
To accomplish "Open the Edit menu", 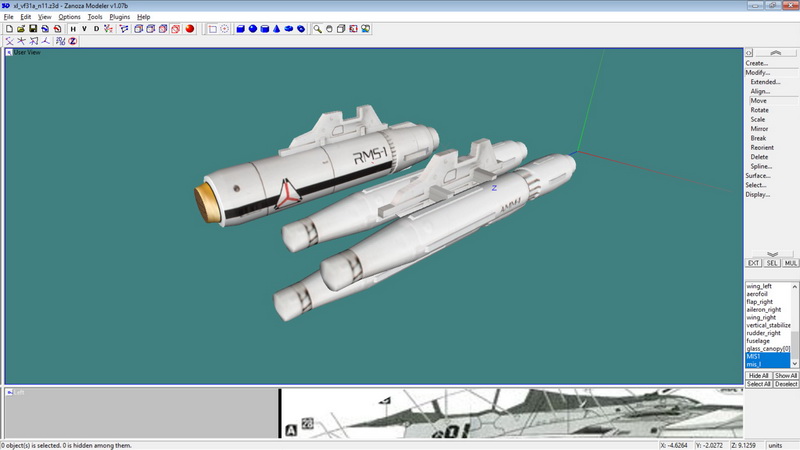I will click(x=26, y=17).
